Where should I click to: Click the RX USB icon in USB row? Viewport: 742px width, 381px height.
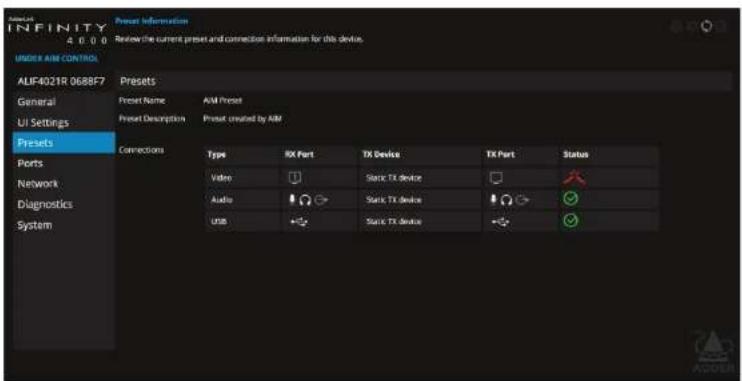coord(299,222)
